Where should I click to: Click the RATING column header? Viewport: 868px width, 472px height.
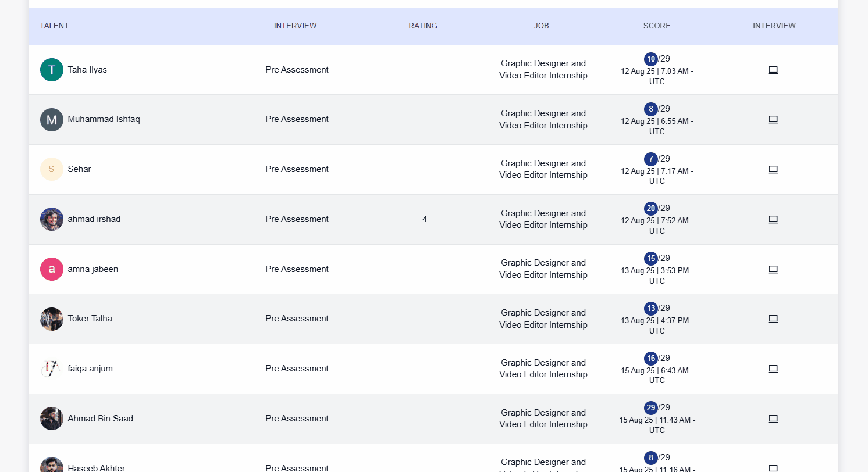click(x=423, y=26)
